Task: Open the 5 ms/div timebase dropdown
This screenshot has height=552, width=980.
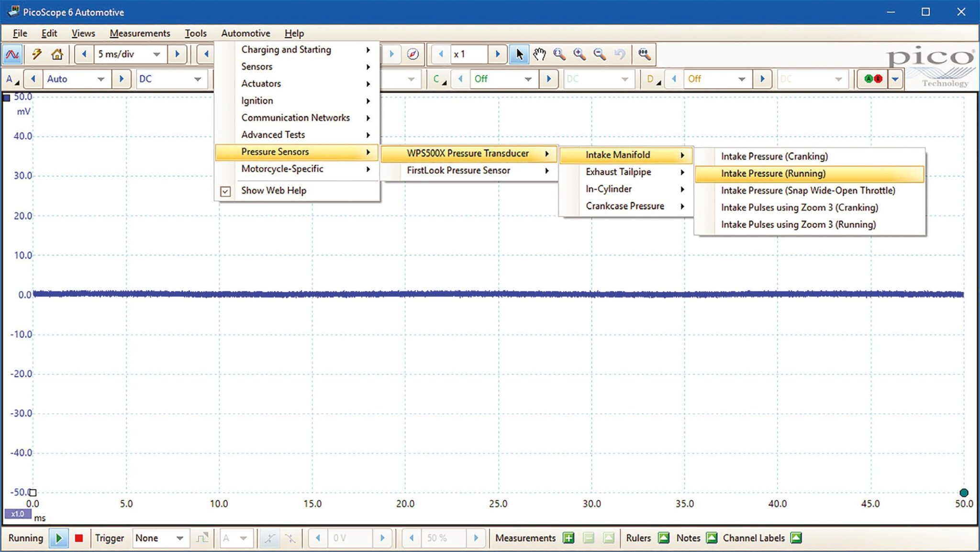Action: click(x=156, y=54)
